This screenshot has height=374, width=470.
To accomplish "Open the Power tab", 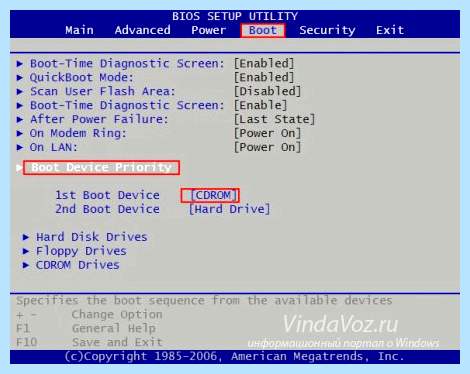I will pyautogui.click(x=208, y=30).
